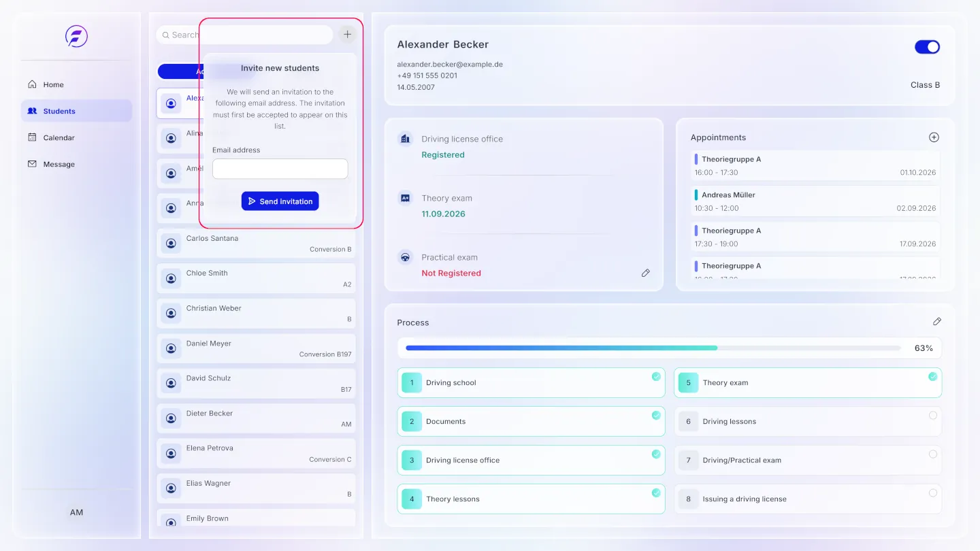Toggle the Theory lessons step checkmark

click(x=656, y=492)
